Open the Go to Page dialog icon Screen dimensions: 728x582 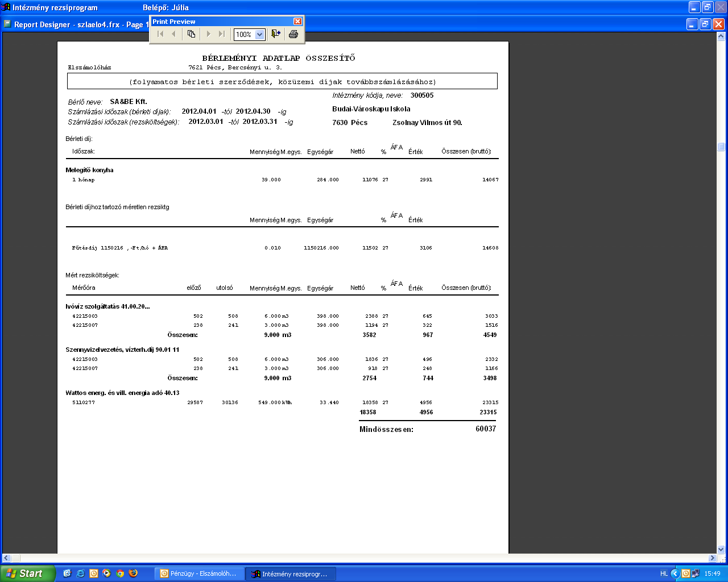click(192, 34)
